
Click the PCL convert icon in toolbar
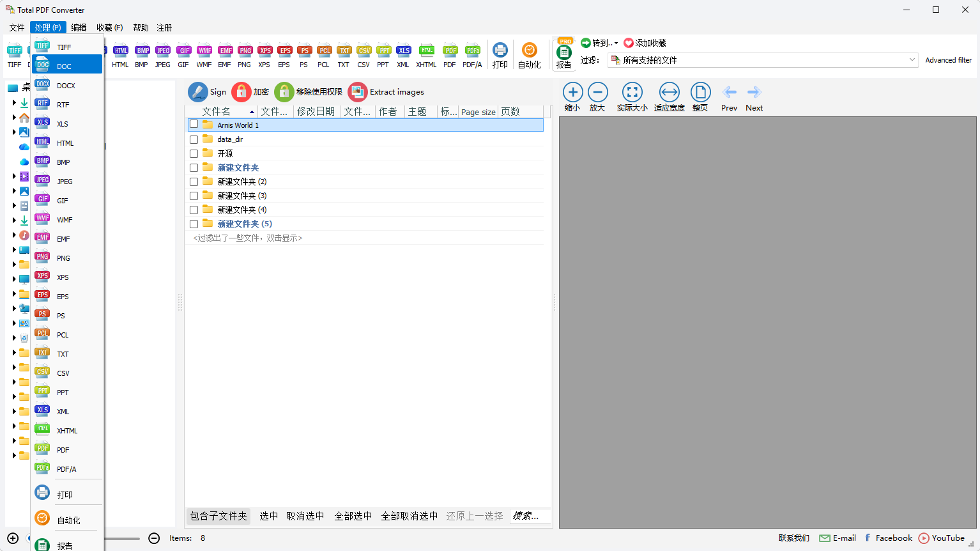coord(324,51)
